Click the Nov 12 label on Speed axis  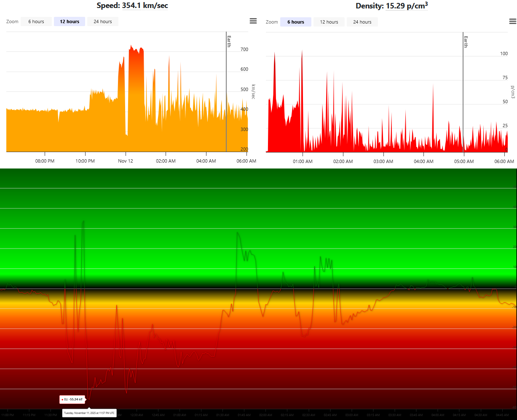126,161
